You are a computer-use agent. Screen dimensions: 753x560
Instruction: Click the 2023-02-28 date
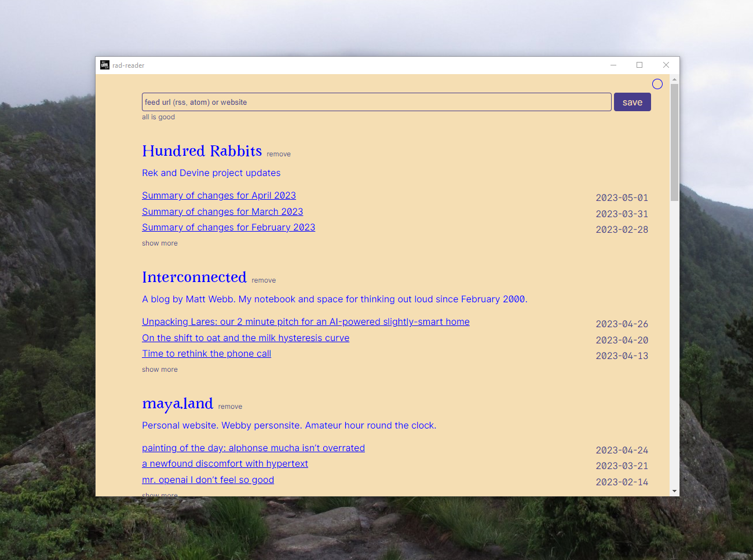[x=622, y=230]
